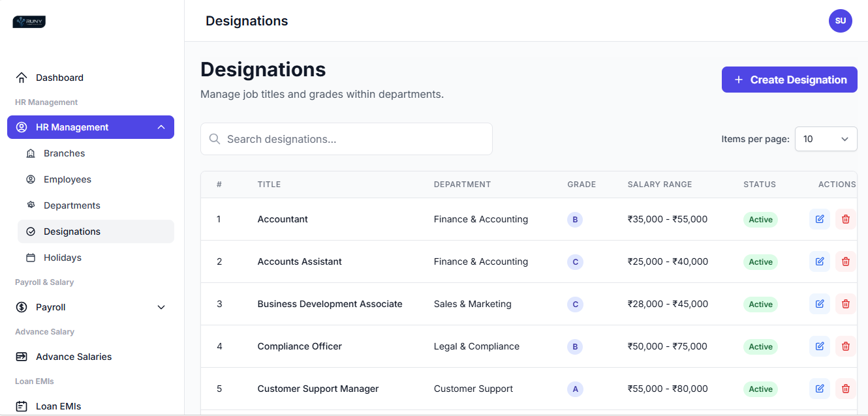Viewport: 868px width, 416px height.
Task: Click the grade B badge for Accountant
Action: [575, 220]
